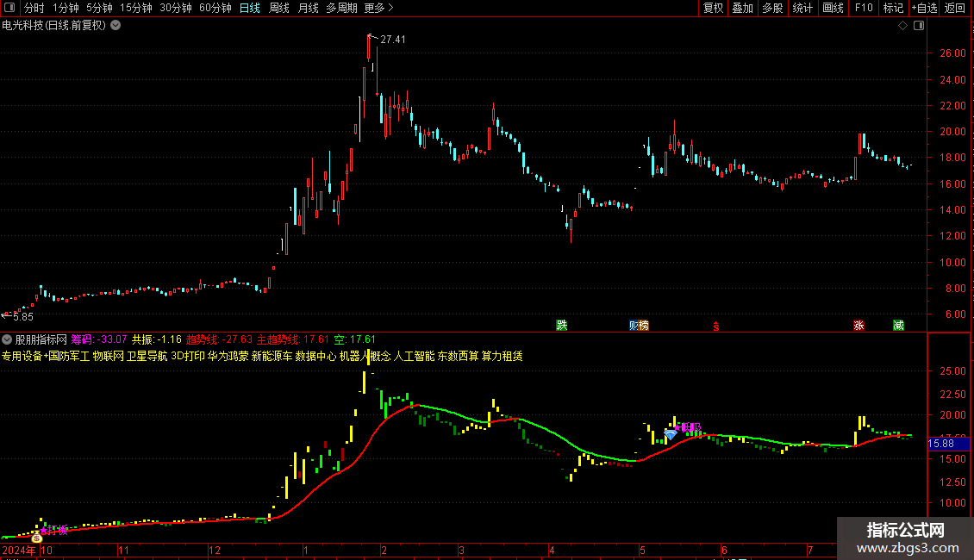
Task: Click the money bag icon at bottom left
Action: click(37, 537)
